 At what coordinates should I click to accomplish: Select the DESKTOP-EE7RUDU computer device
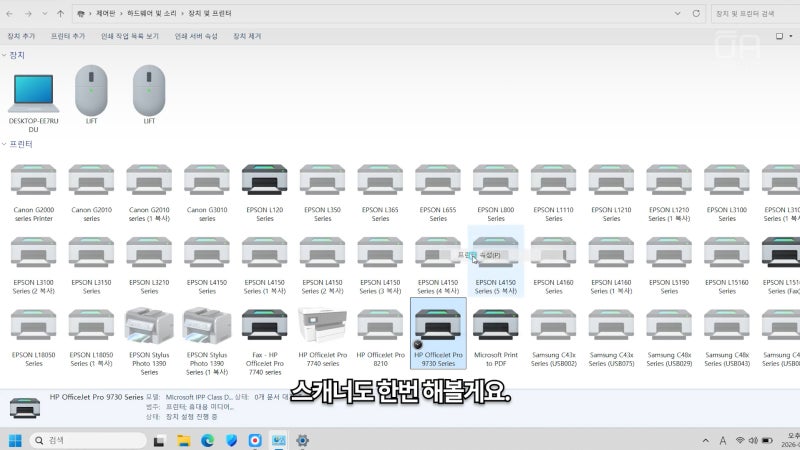pyautogui.click(x=34, y=102)
